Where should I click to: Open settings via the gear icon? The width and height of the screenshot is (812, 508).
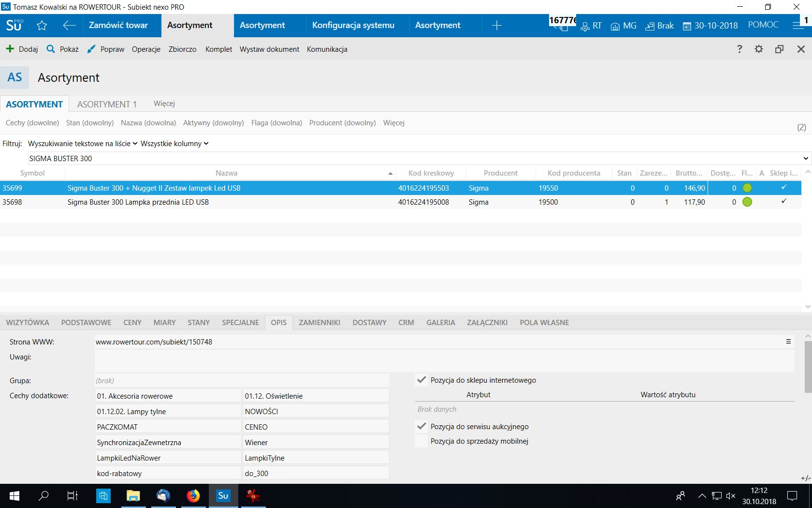point(759,49)
